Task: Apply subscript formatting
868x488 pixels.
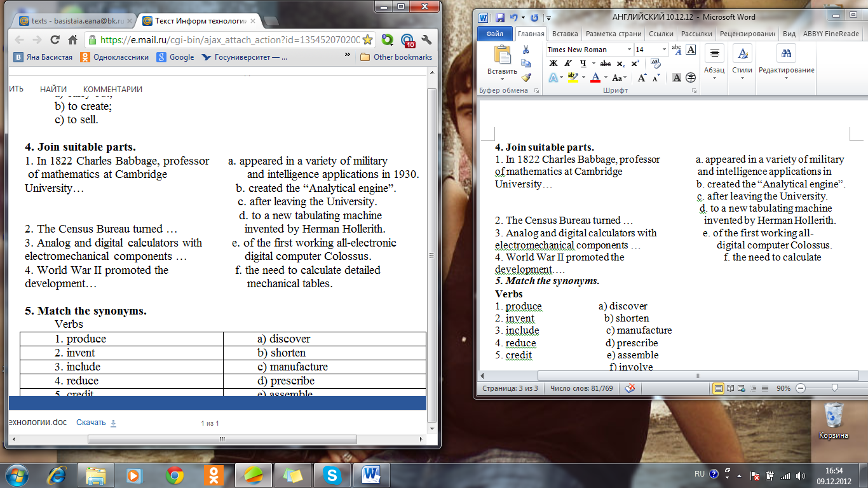Action: (621, 64)
